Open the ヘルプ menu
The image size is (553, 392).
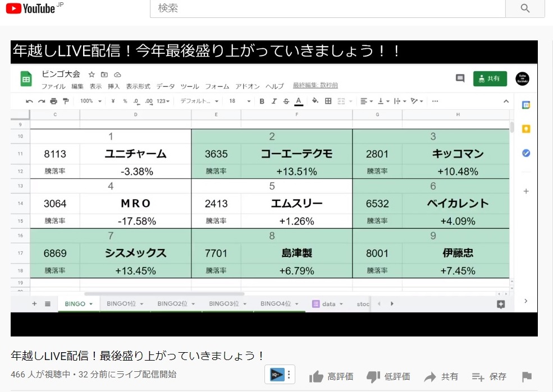(275, 86)
